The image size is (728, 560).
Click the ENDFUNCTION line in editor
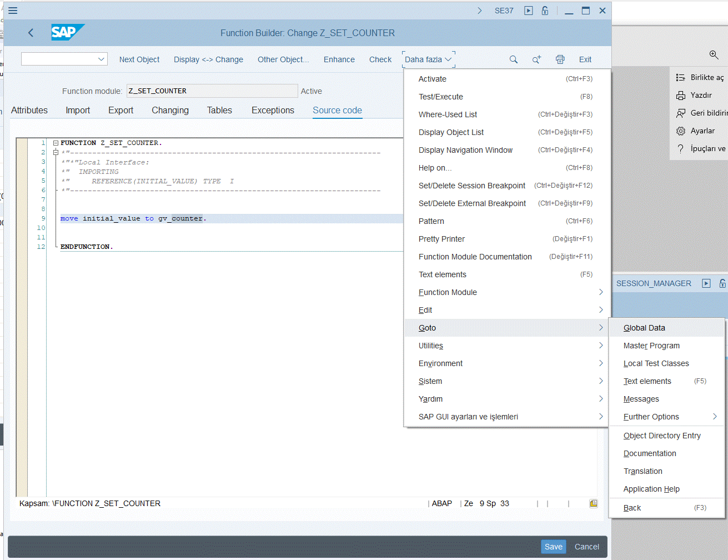(x=87, y=247)
